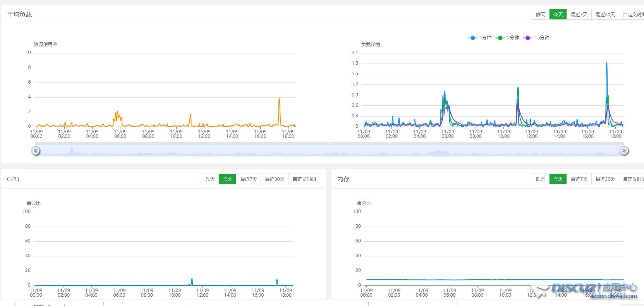644x306 pixels.
Task: Toggle the 1分钟 legend series
Action: [480, 38]
